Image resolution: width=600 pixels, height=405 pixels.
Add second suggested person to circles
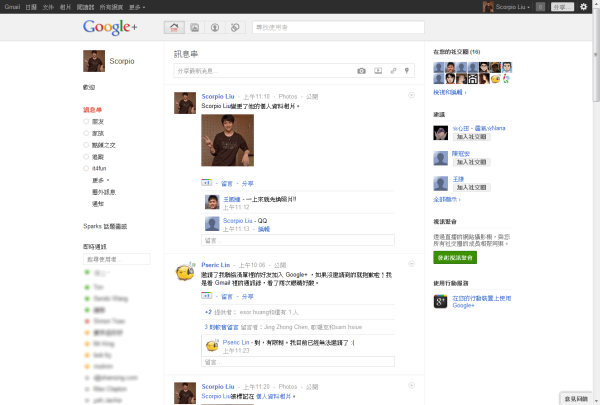[x=471, y=162]
